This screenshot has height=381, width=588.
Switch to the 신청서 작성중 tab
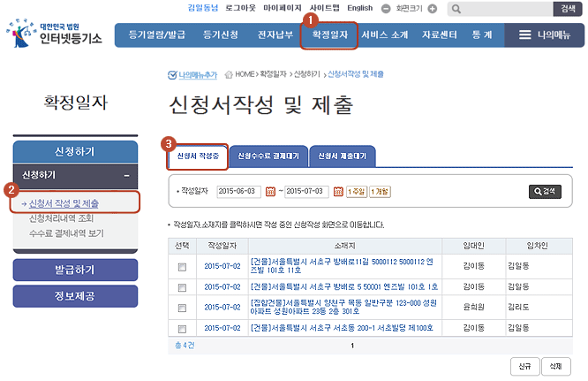pyautogui.click(x=198, y=156)
